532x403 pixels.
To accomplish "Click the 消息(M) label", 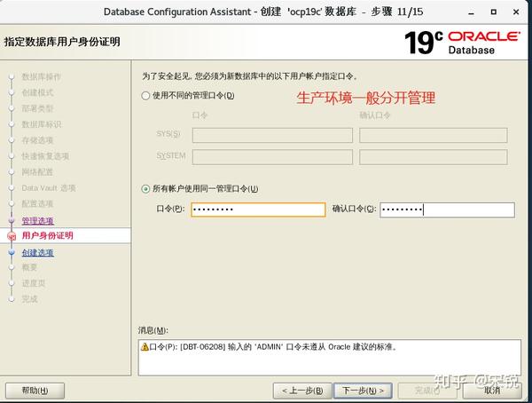I will [153, 330].
